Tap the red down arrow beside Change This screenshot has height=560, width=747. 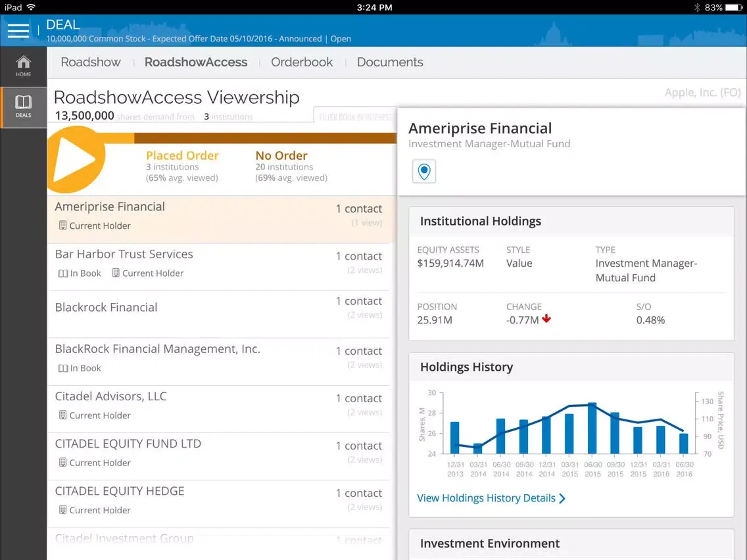pos(546,319)
